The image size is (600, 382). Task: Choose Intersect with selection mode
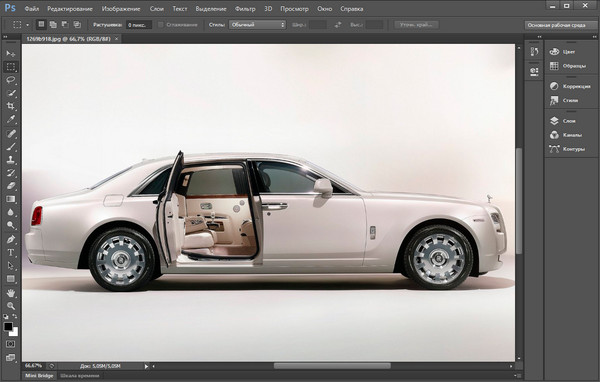coord(77,24)
